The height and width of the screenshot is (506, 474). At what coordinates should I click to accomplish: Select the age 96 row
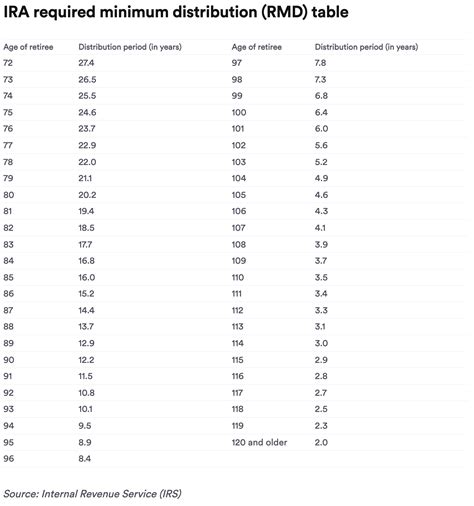[115, 459]
